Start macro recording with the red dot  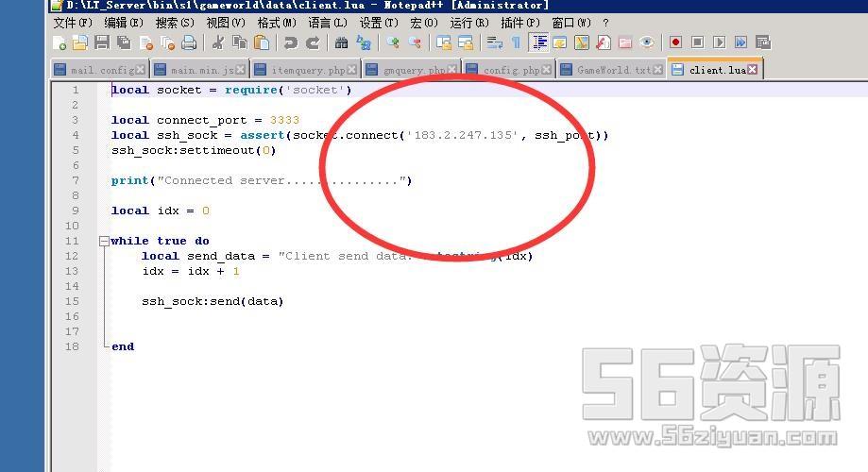(x=675, y=42)
